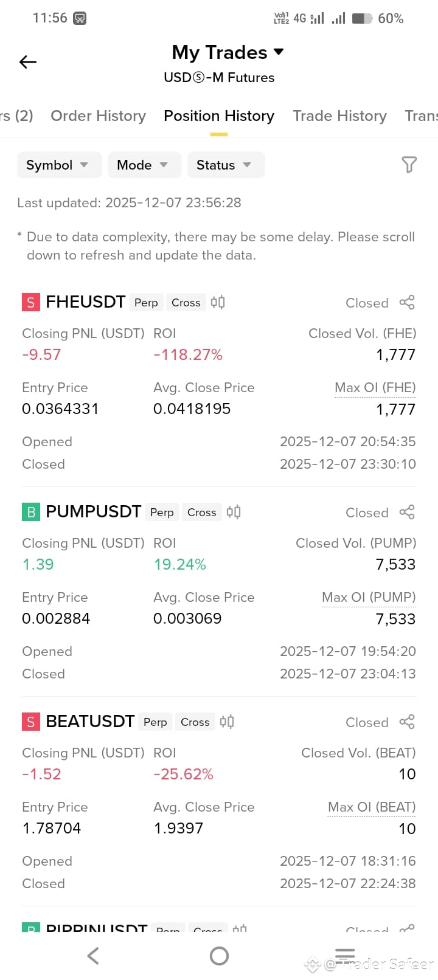Screen dimensions: 438x980
Task: Tap the back arrow icon
Action: 28,62
